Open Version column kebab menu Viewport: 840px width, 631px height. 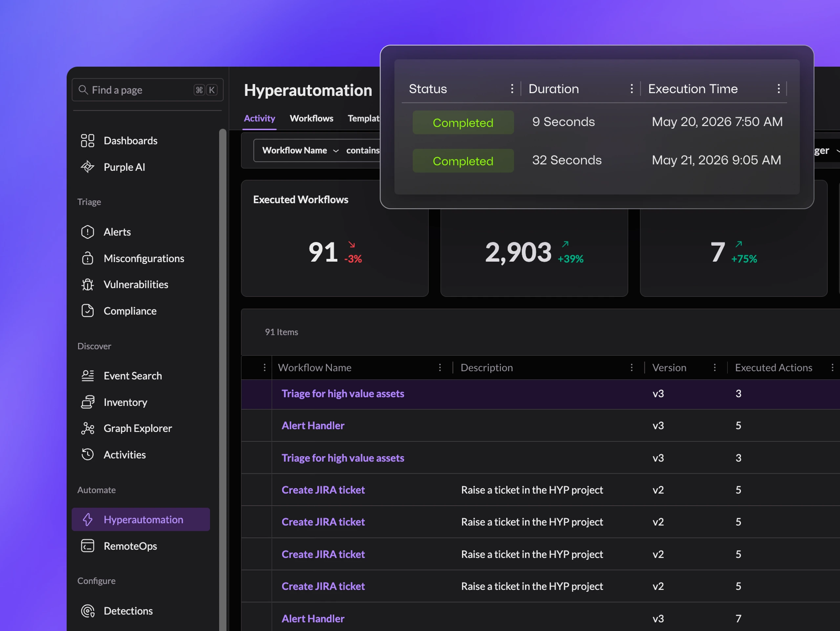(715, 367)
